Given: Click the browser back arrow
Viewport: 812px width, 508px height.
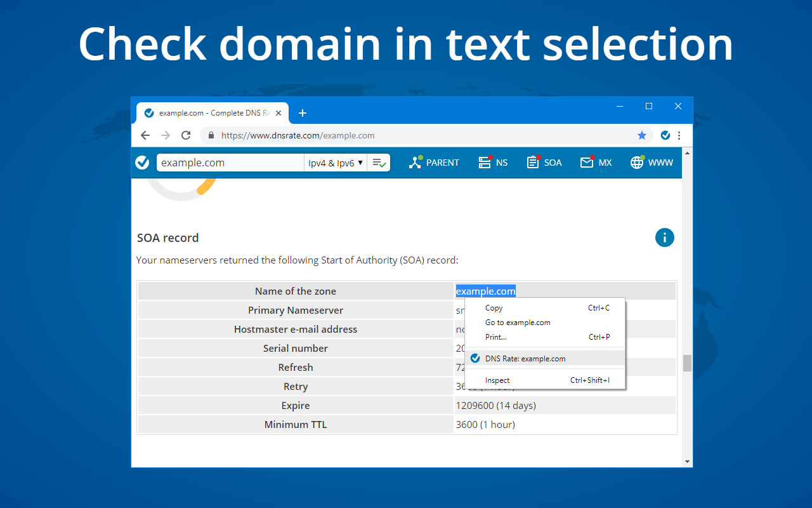Looking at the screenshot, I should [145, 135].
